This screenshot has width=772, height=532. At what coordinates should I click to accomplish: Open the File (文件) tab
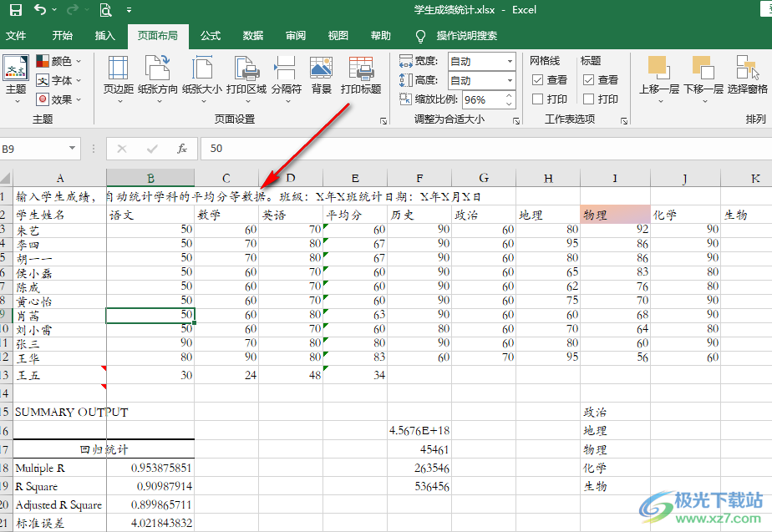pos(16,35)
